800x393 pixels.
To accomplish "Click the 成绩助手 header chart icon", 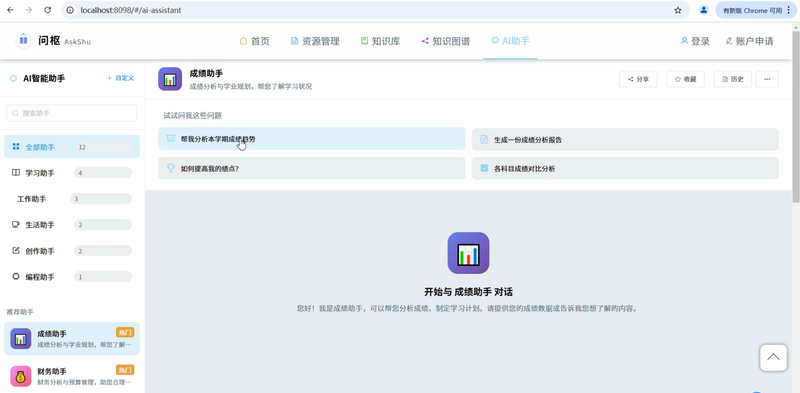I will click(x=170, y=79).
